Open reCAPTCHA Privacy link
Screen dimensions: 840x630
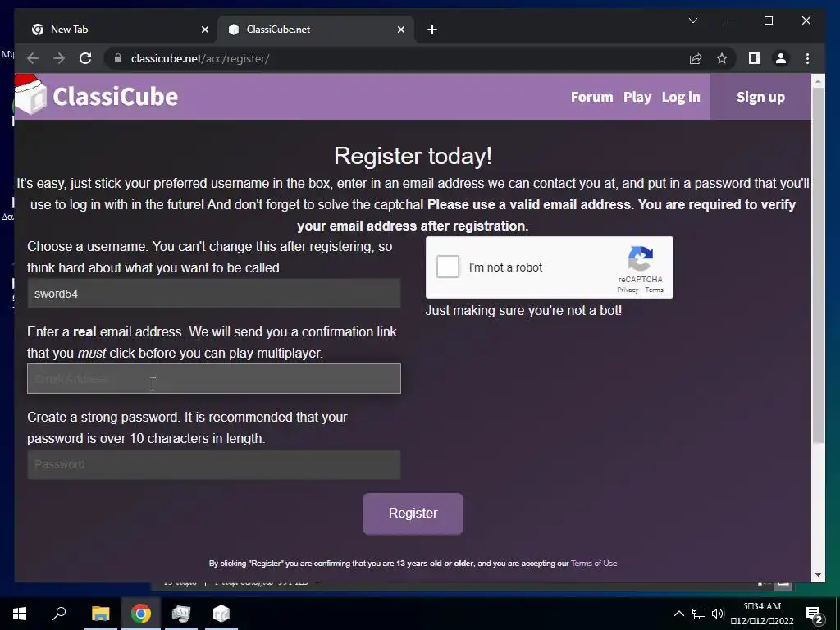point(628,290)
